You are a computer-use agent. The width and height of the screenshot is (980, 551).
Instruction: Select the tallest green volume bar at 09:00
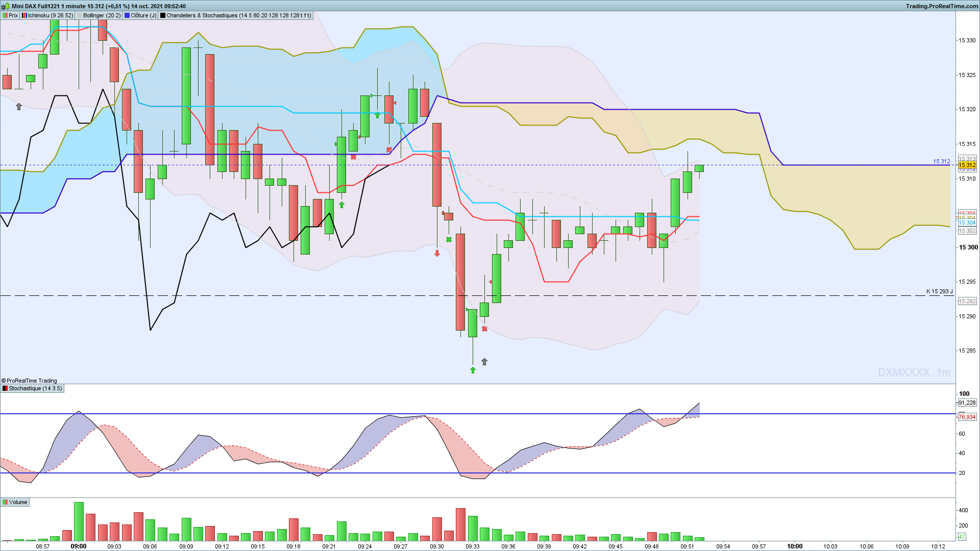point(79,521)
